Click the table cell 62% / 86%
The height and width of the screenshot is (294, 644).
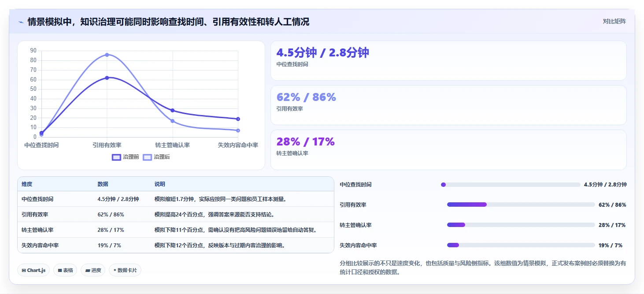coord(111,215)
